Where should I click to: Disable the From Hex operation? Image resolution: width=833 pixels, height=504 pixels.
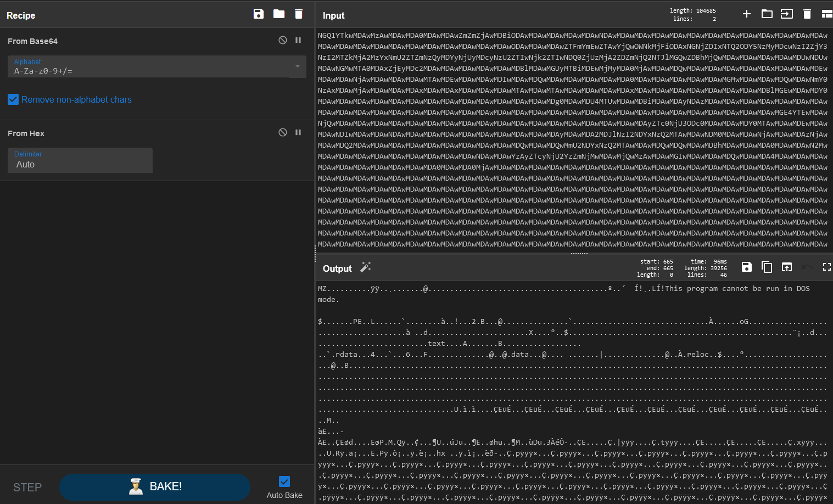[283, 132]
